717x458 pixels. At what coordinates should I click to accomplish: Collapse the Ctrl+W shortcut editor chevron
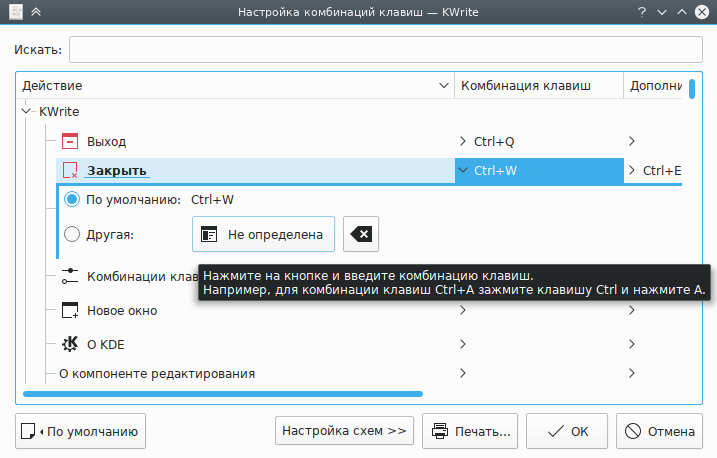coord(462,170)
